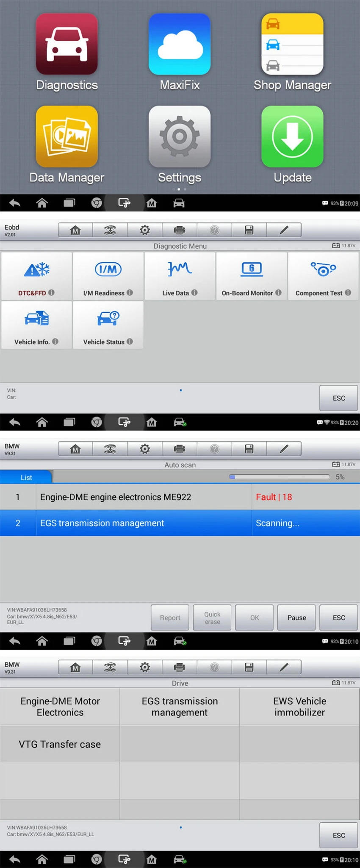The height and width of the screenshot is (868, 360).
Task: Open Component Test function
Action: coord(323,276)
